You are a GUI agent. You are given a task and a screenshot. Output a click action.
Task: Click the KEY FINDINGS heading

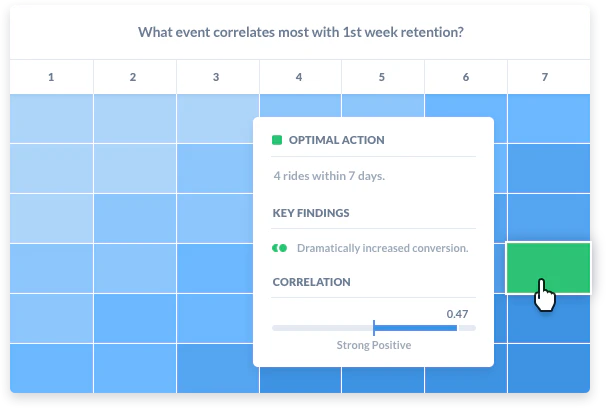coord(311,213)
